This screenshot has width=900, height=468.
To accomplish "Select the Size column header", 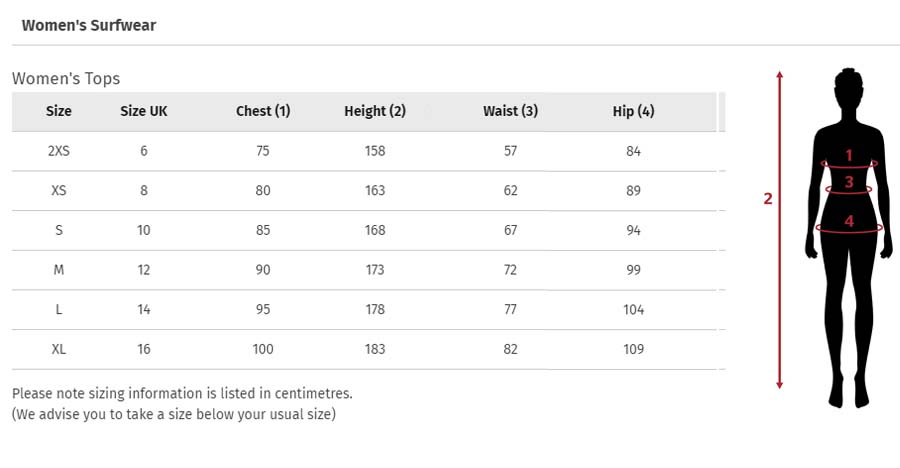I will coord(59,111).
